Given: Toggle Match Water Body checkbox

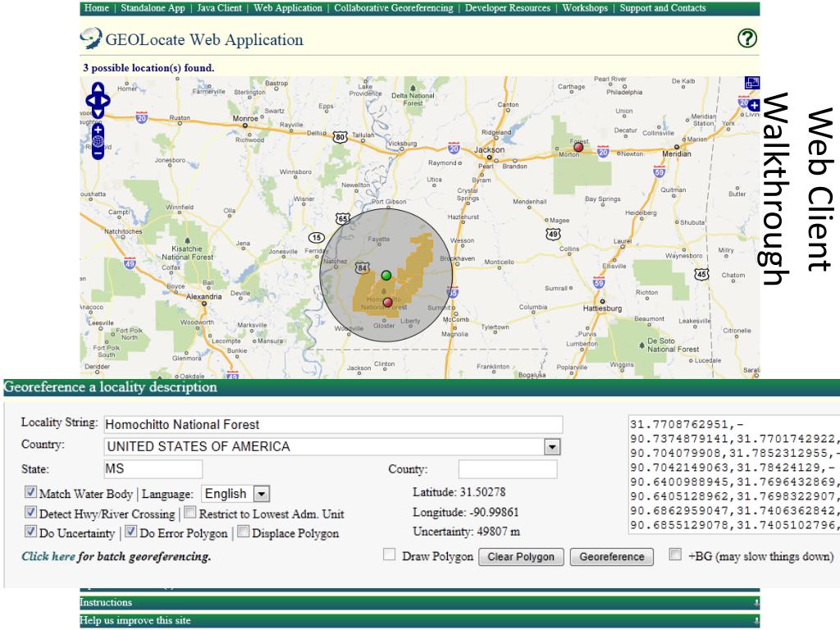Looking at the screenshot, I should [30, 492].
